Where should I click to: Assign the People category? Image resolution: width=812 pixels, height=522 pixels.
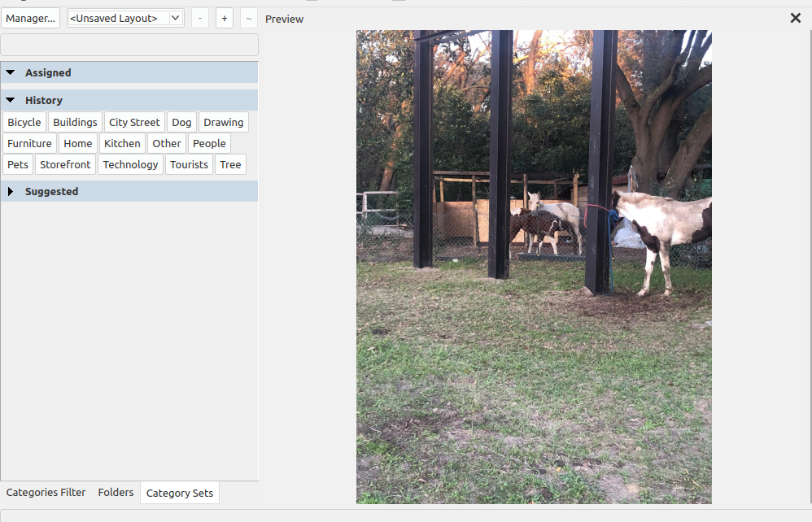pos(209,143)
